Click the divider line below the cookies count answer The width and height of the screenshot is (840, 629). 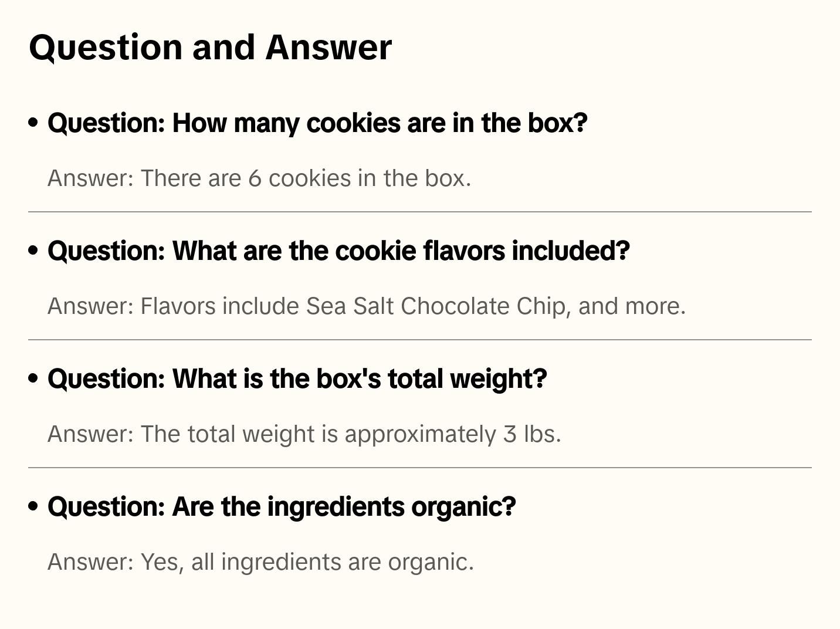click(420, 212)
